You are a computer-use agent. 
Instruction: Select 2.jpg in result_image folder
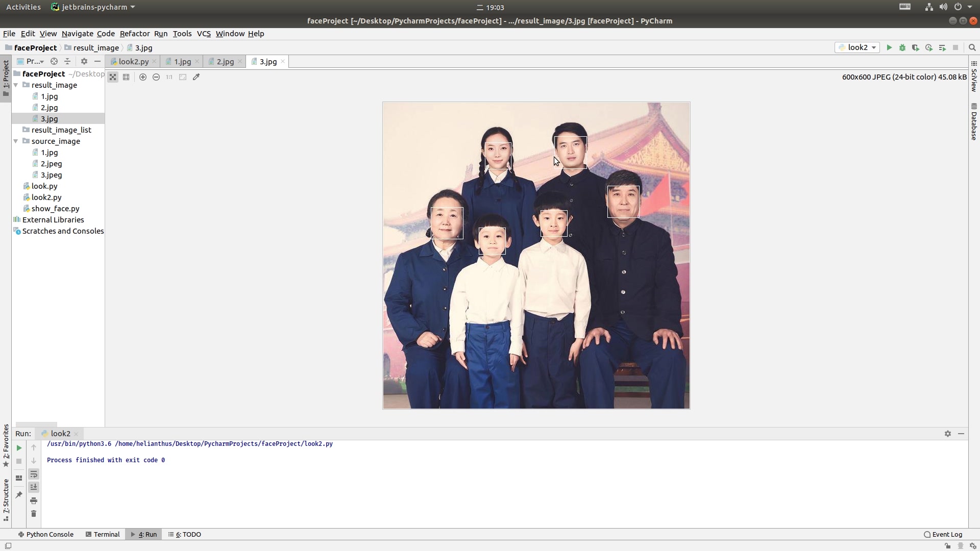pos(49,108)
